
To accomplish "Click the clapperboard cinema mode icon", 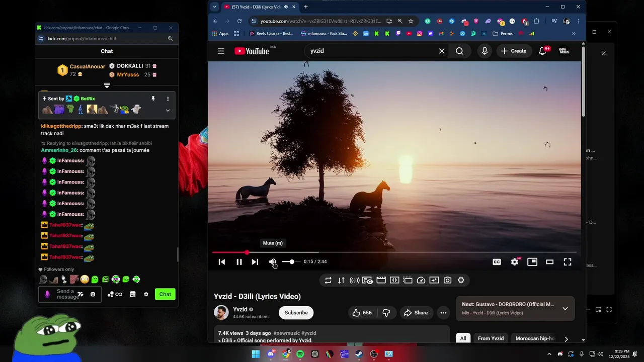I will coord(381,281).
